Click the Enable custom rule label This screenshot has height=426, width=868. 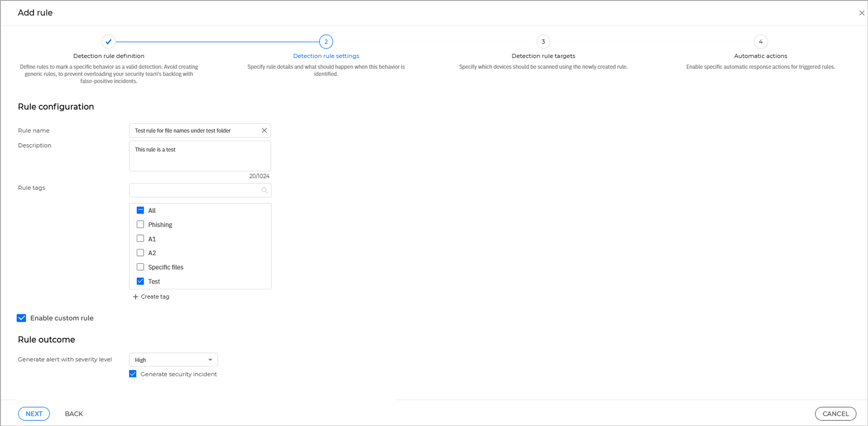point(62,318)
